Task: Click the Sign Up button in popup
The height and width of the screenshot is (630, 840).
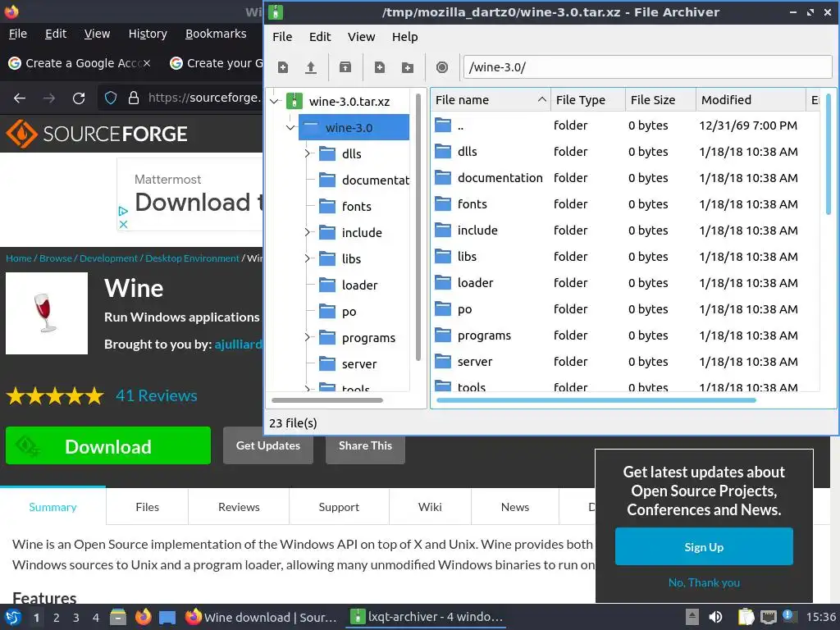Action: pyautogui.click(x=704, y=546)
